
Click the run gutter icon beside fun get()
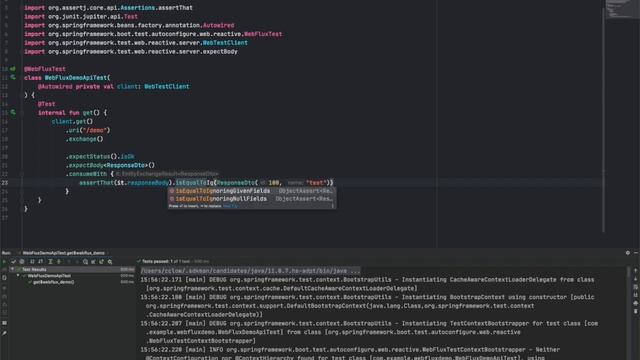click(x=13, y=113)
